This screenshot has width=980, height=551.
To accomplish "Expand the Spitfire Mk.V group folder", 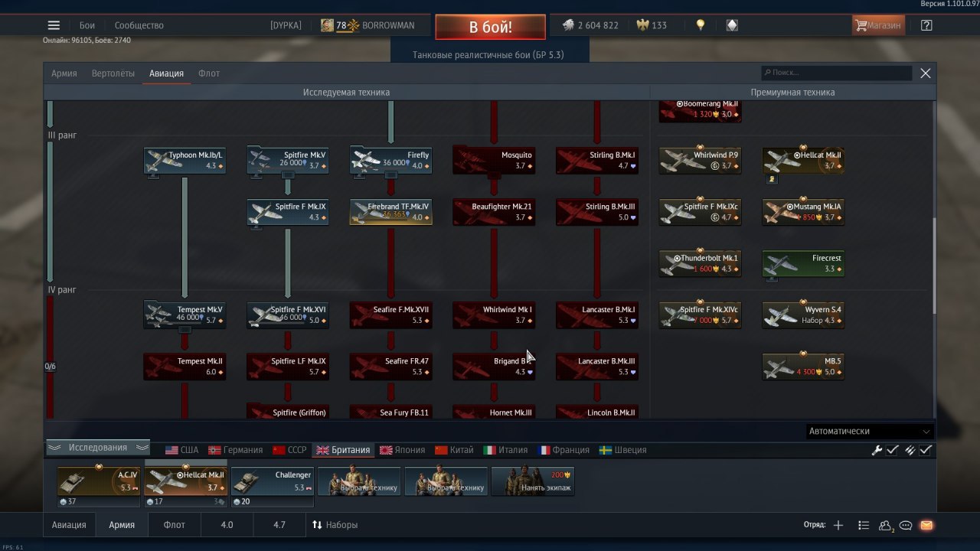I will click(287, 161).
